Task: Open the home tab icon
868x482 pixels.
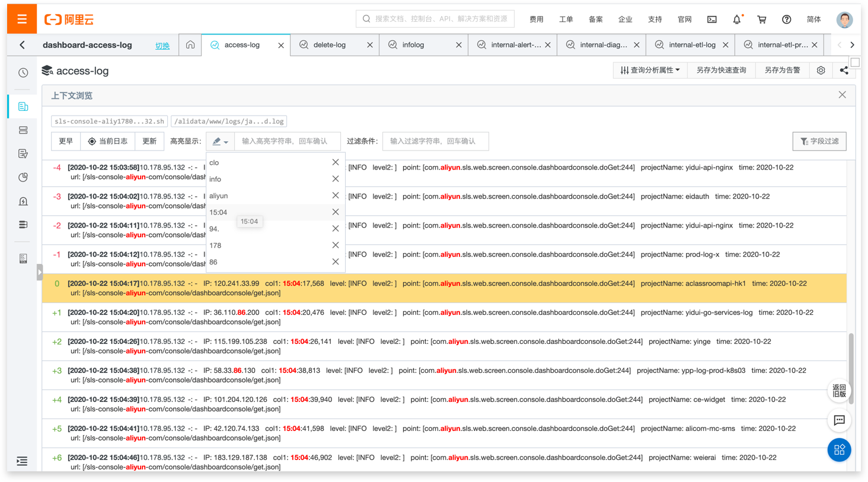Action: click(x=190, y=45)
